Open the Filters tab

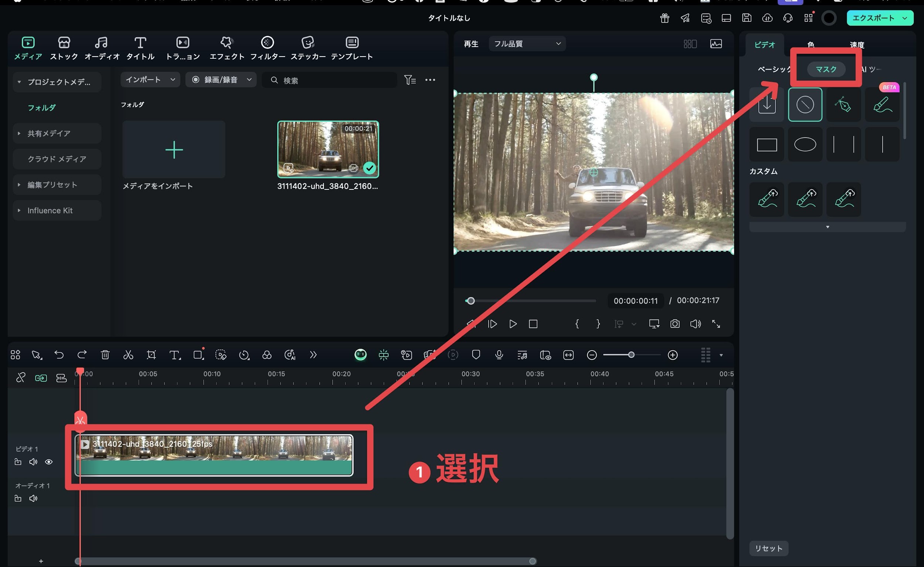268,48
